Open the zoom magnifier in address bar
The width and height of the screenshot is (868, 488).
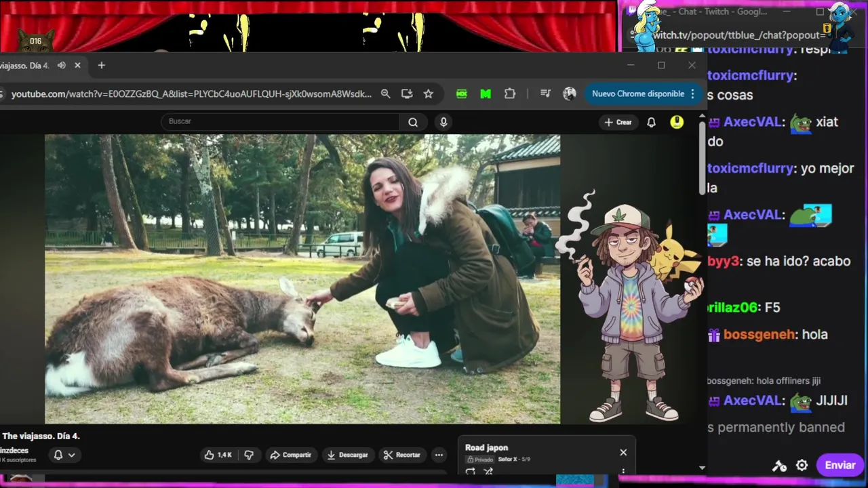click(x=385, y=94)
